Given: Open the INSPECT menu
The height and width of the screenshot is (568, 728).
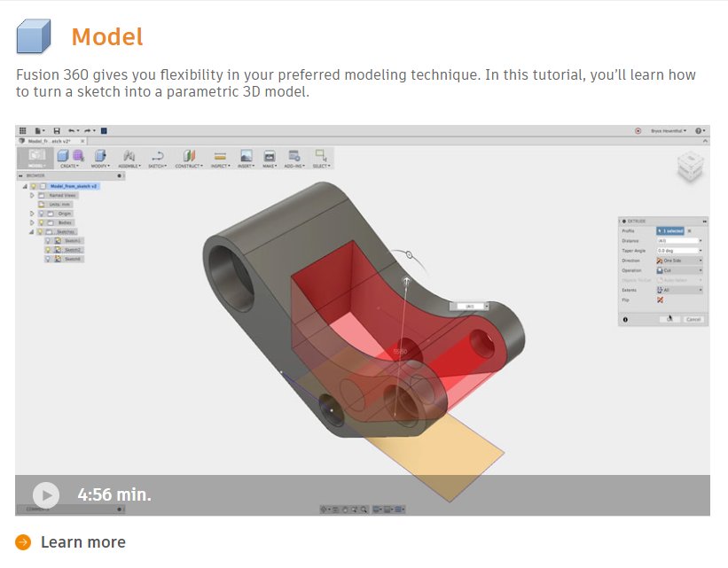Looking at the screenshot, I should (x=221, y=166).
